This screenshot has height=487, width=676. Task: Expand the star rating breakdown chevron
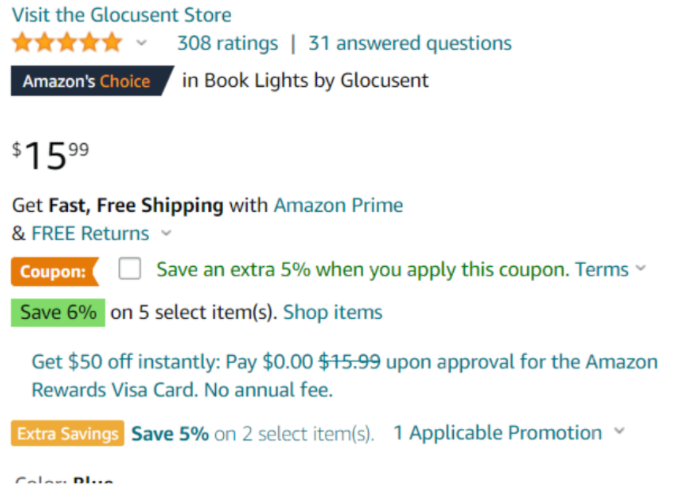point(141,43)
